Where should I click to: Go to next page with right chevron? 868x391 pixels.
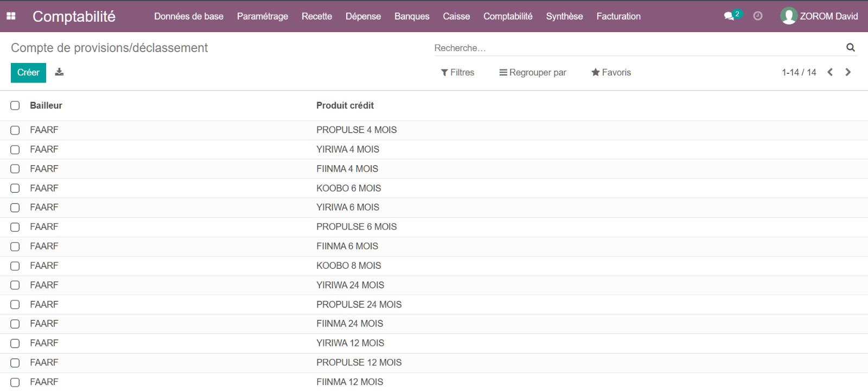coord(848,72)
